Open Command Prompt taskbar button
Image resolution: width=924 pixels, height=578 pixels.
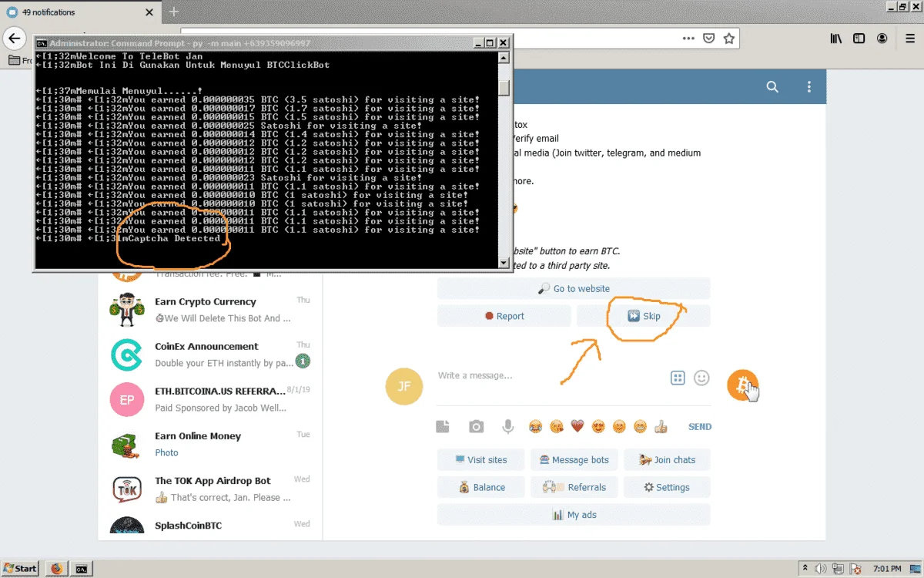point(81,569)
